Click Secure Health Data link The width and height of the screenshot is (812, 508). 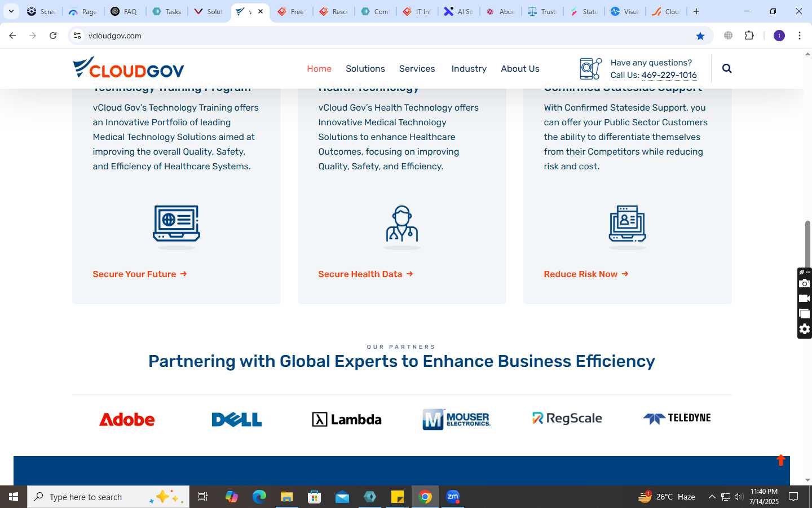(365, 274)
